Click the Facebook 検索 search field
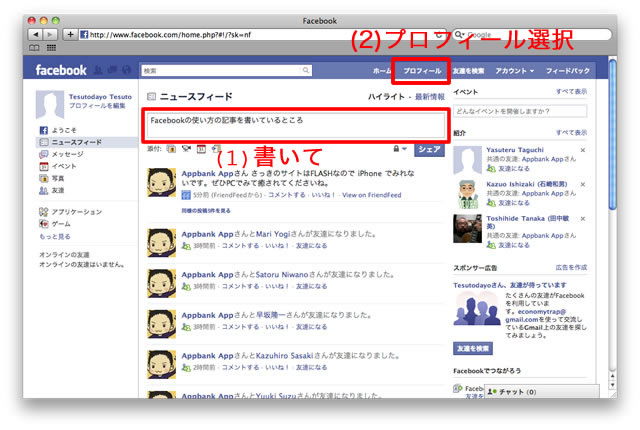This screenshot has width=640, height=430. pos(227,71)
